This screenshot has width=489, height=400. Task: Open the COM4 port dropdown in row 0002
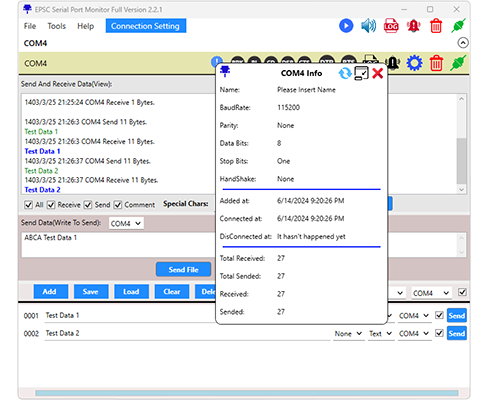point(414,334)
